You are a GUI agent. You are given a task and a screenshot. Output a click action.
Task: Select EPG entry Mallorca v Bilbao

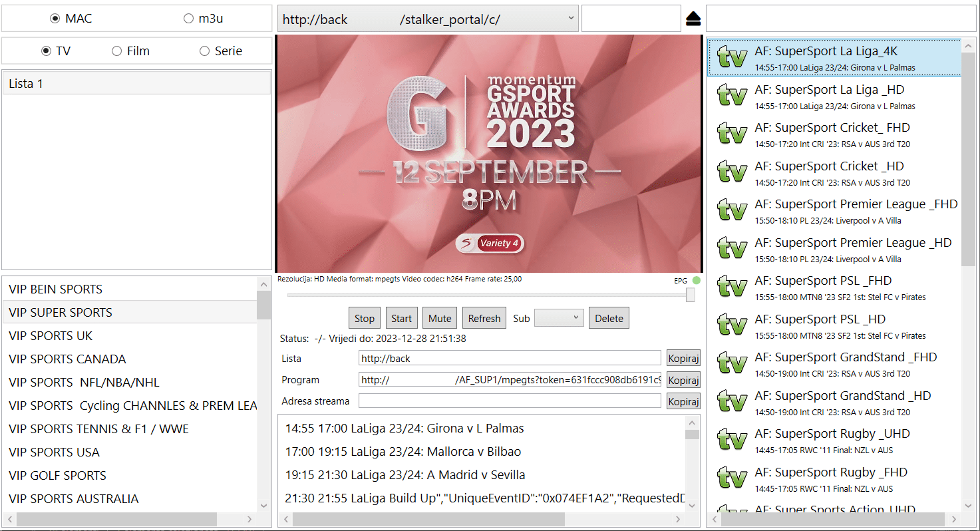pos(482,452)
